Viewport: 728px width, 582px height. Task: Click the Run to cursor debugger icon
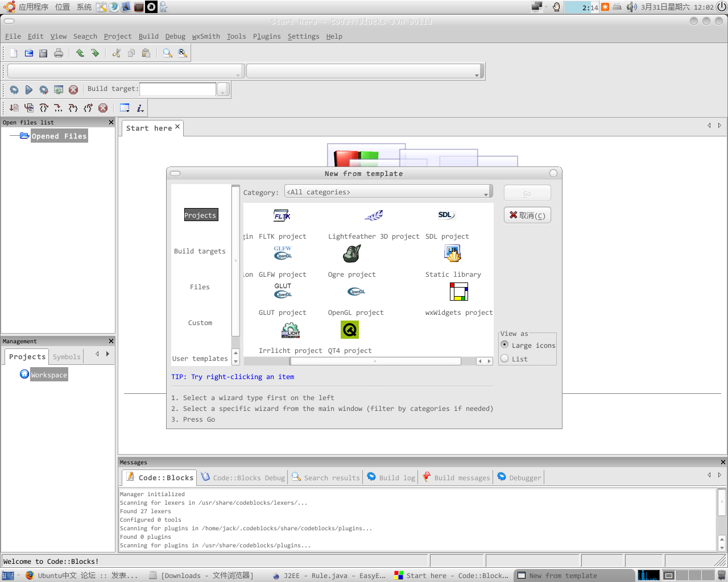(x=29, y=108)
